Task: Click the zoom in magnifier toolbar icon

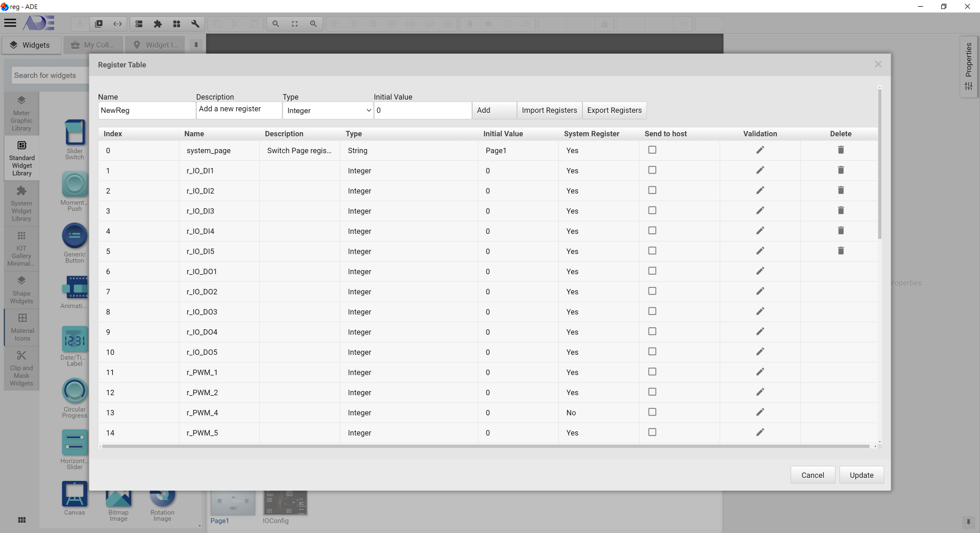Action: pos(313,24)
